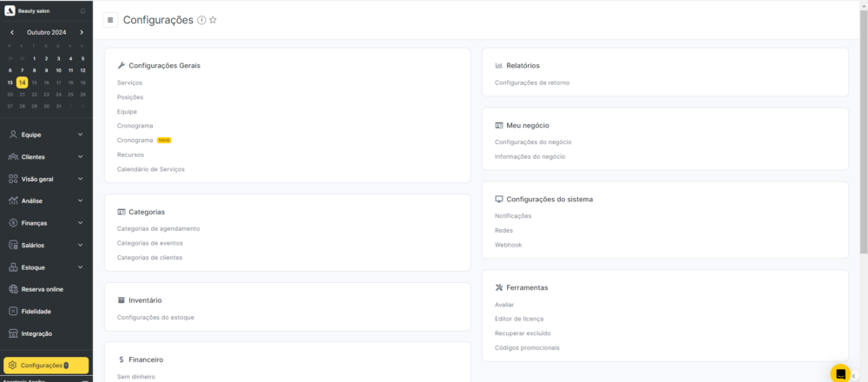The image size is (868, 382).
Task: Open Categorias de clientes
Action: click(x=150, y=257)
